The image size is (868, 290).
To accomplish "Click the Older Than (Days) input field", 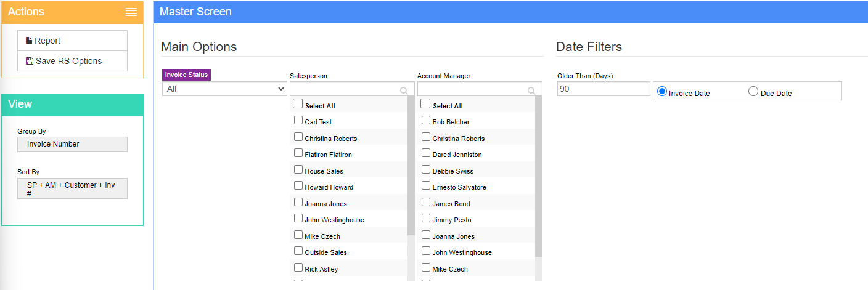I will (604, 89).
